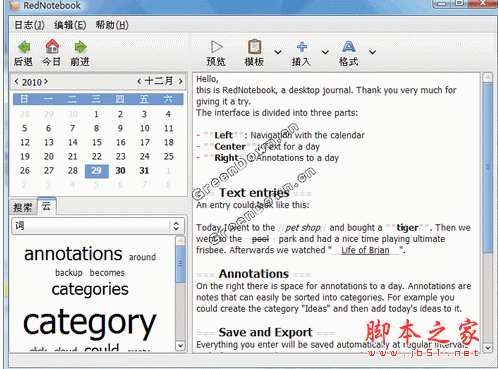Click the format letter A icon (格式)
The image size is (498, 369).
349,47
